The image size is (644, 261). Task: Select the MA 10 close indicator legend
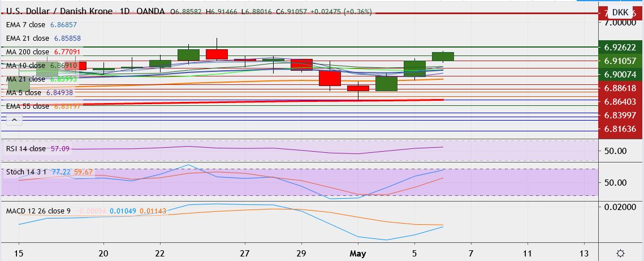(27, 65)
